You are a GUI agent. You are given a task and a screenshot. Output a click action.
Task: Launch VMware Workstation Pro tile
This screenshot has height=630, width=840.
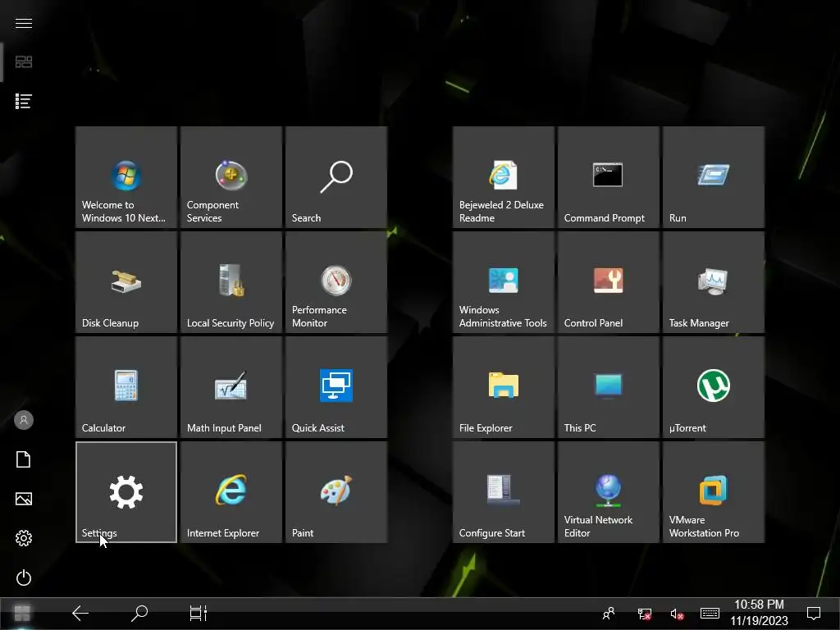pyautogui.click(x=713, y=492)
